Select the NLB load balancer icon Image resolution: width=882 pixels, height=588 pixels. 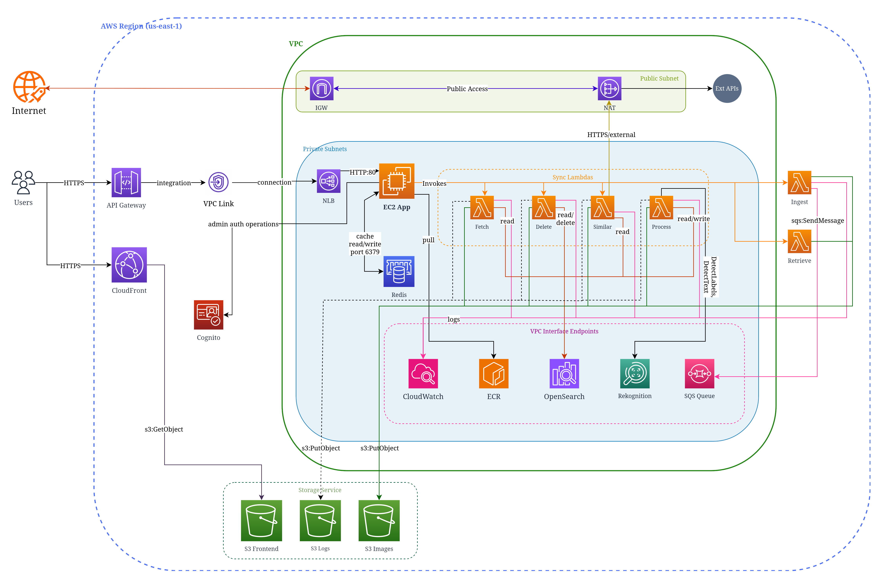click(328, 181)
